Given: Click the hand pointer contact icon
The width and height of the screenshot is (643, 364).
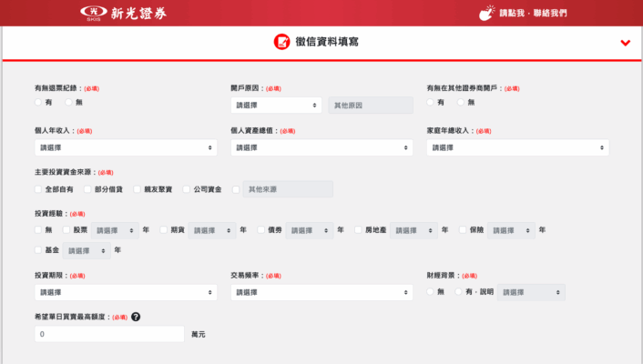Looking at the screenshot, I should (486, 13).
